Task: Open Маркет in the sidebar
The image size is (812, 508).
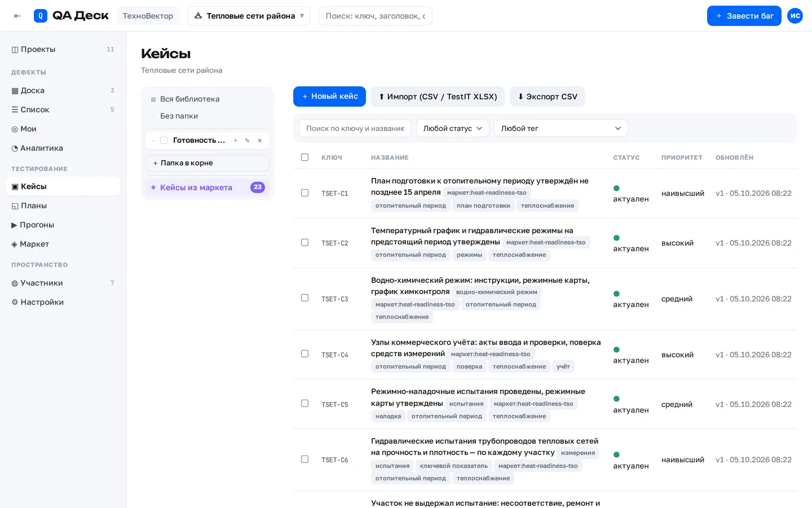Action: (x=63, y=244)
